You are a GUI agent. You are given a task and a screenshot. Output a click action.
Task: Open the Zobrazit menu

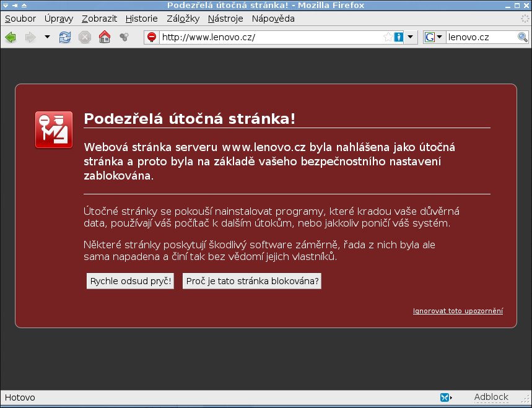pos(100,19)
